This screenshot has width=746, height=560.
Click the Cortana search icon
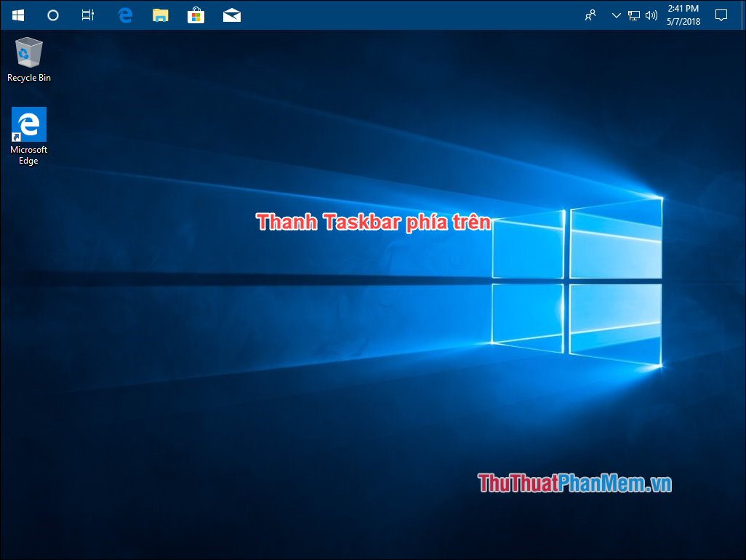click(52, 15)
